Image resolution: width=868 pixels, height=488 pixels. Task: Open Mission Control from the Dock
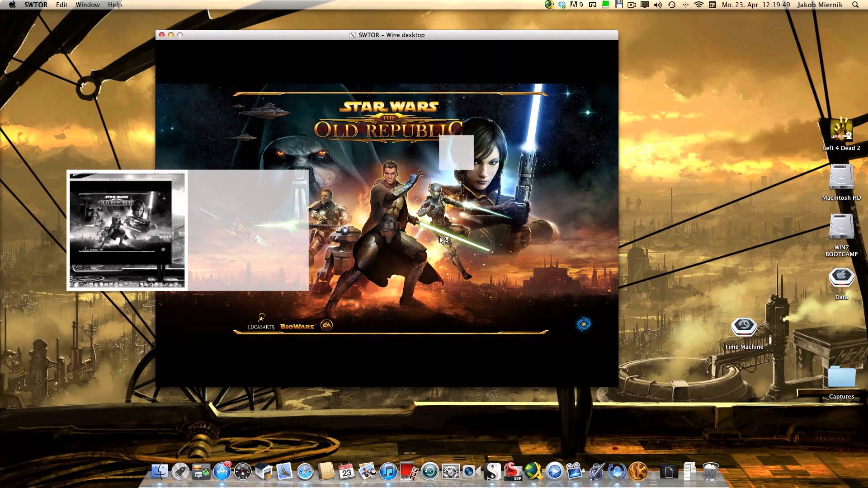click(201, 472)
